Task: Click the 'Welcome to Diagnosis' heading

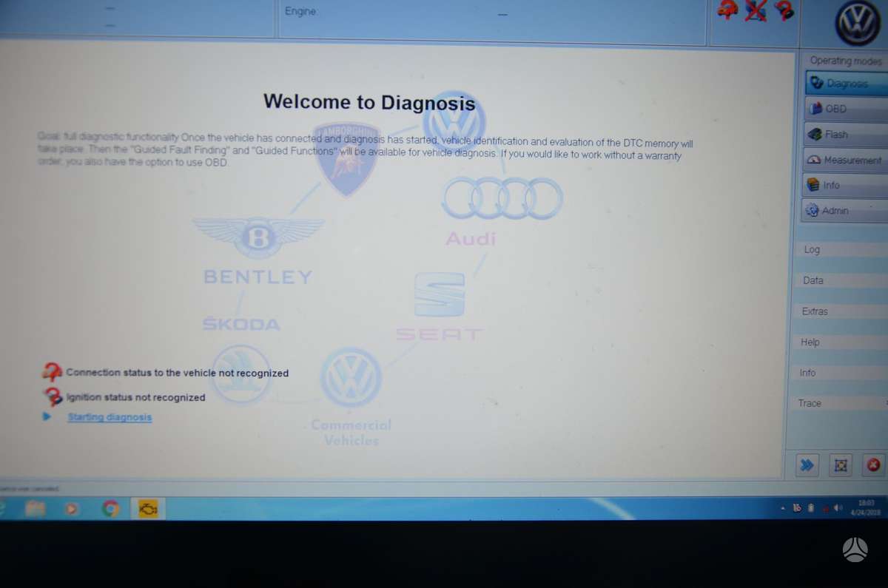Action: (x=369, y=101)
